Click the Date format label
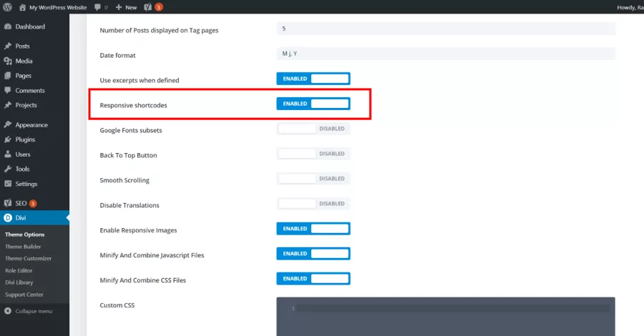 117,55
